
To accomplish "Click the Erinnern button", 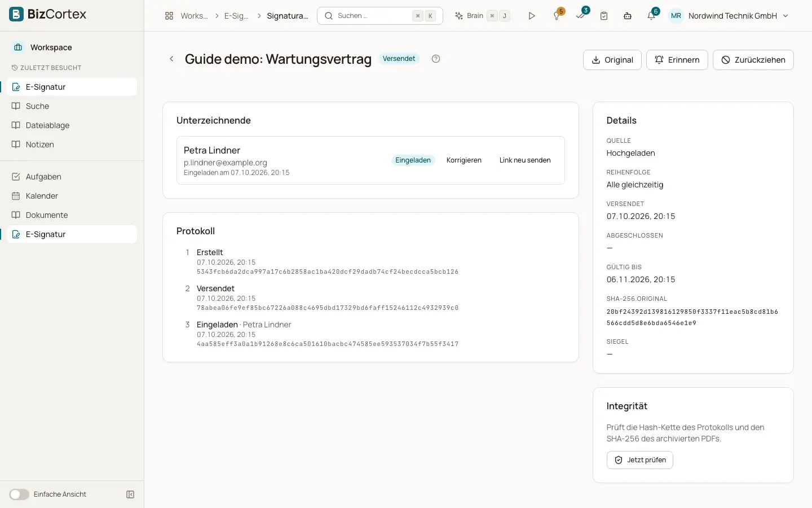I will [677, 60].
